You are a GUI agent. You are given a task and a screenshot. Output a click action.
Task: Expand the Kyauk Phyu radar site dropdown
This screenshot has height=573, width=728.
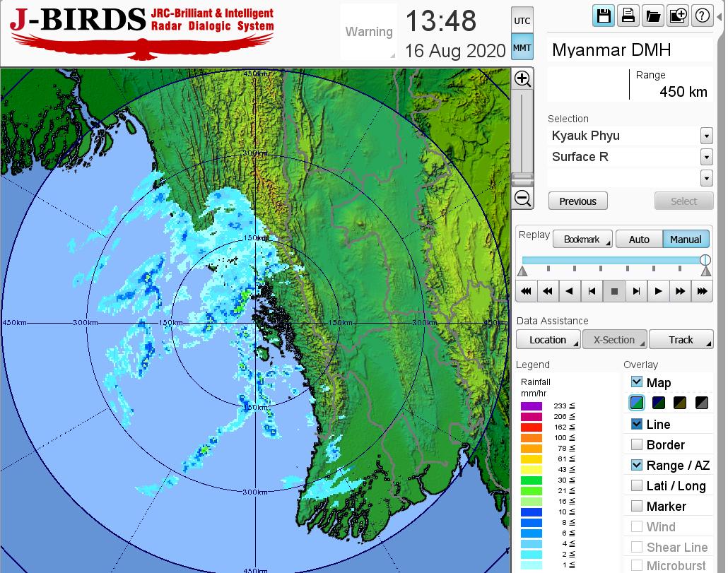[706, 136]
